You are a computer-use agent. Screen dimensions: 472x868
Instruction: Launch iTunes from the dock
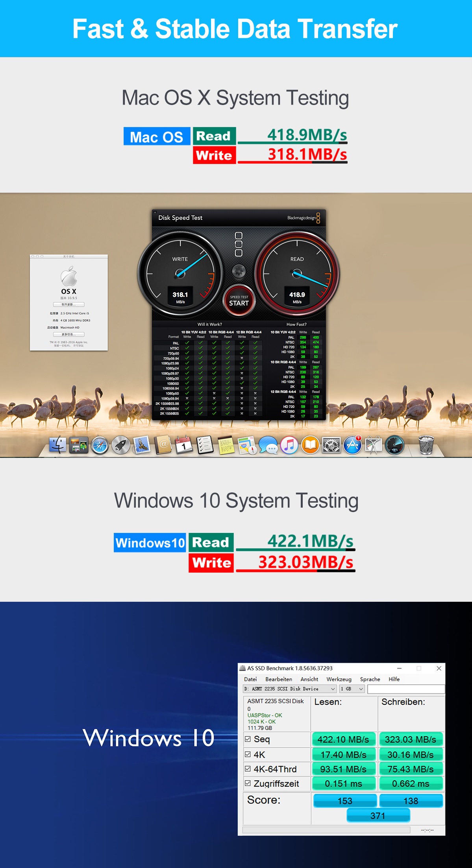pyautogui.click(x=289, y=445)
